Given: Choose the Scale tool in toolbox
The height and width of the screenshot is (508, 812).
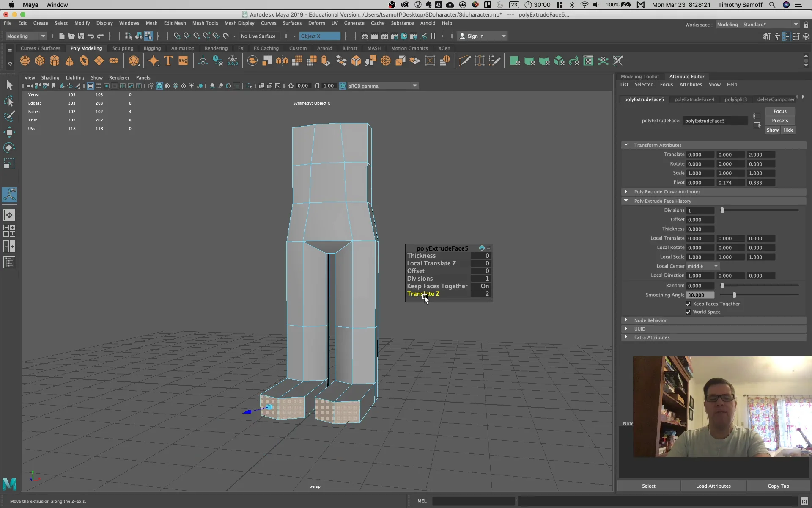Looking at the screenshot, I should (9, 163).
